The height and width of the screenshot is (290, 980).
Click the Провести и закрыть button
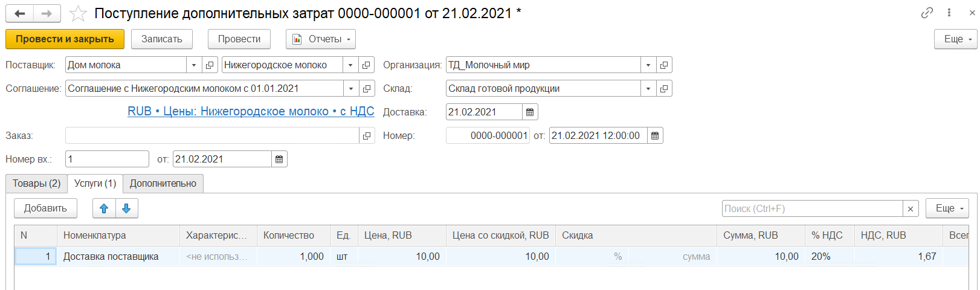pyautogui.click(x=65, y=39)
